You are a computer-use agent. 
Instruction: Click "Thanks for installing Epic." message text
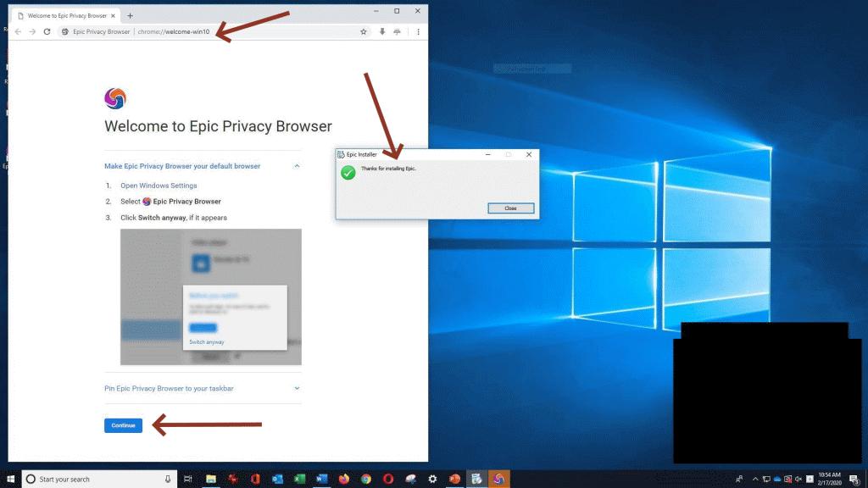tap(388, 169)
